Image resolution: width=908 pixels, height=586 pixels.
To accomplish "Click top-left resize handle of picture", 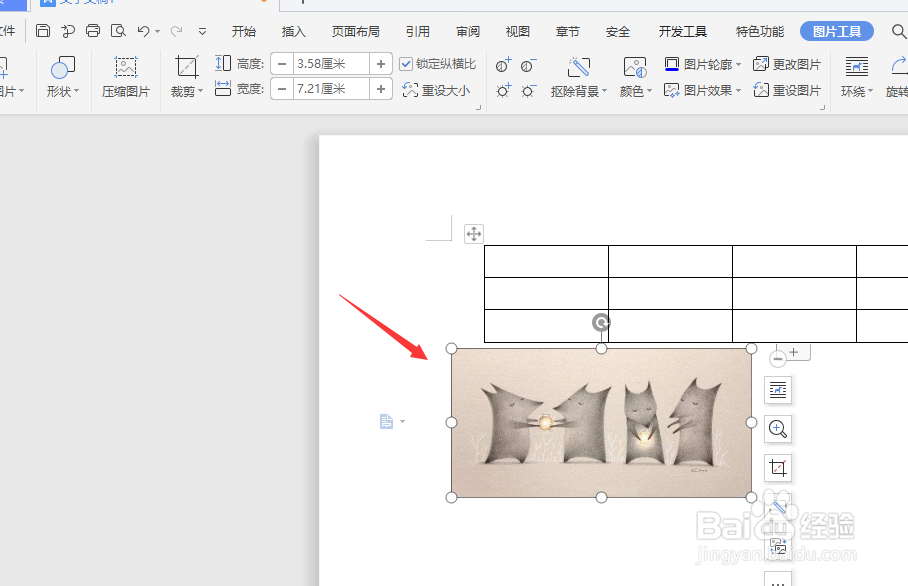I will 451,349.
